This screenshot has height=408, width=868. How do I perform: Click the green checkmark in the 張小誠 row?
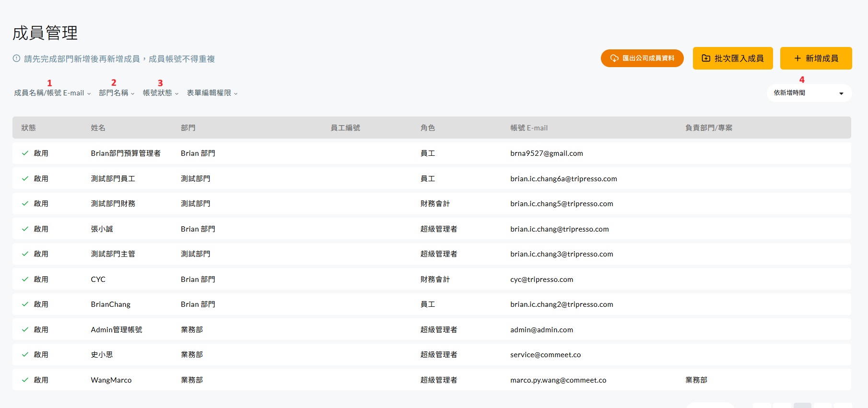click(x=25, y=229)
